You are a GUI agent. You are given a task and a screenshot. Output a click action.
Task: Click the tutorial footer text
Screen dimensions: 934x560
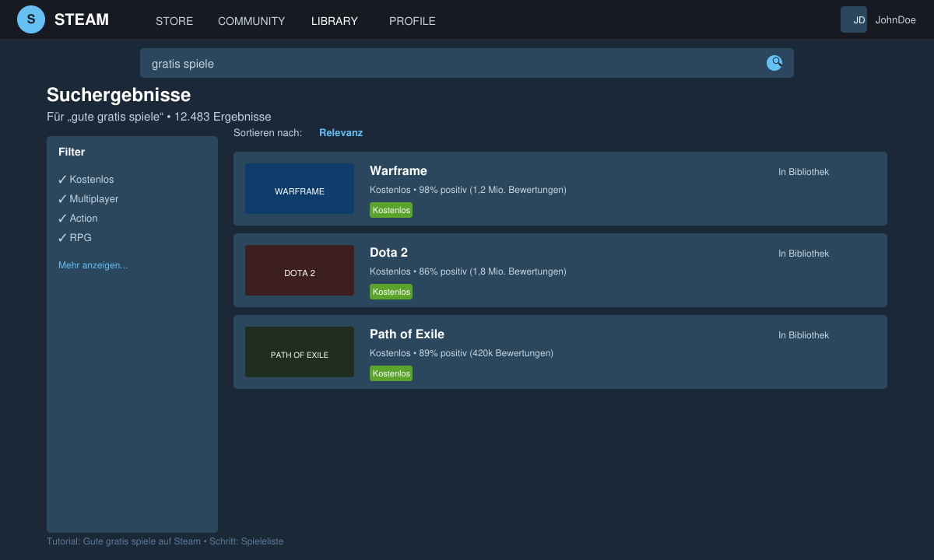coord(165,541)
